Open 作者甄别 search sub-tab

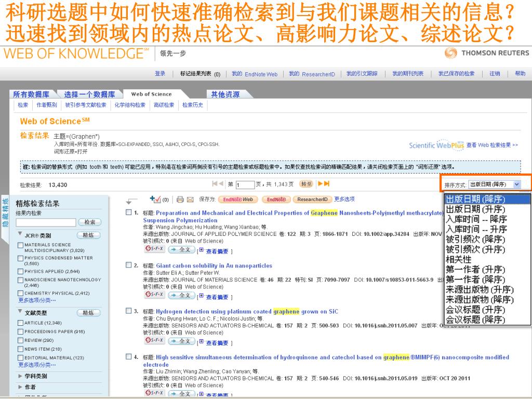pyautogui.click(x=46, y=105)
